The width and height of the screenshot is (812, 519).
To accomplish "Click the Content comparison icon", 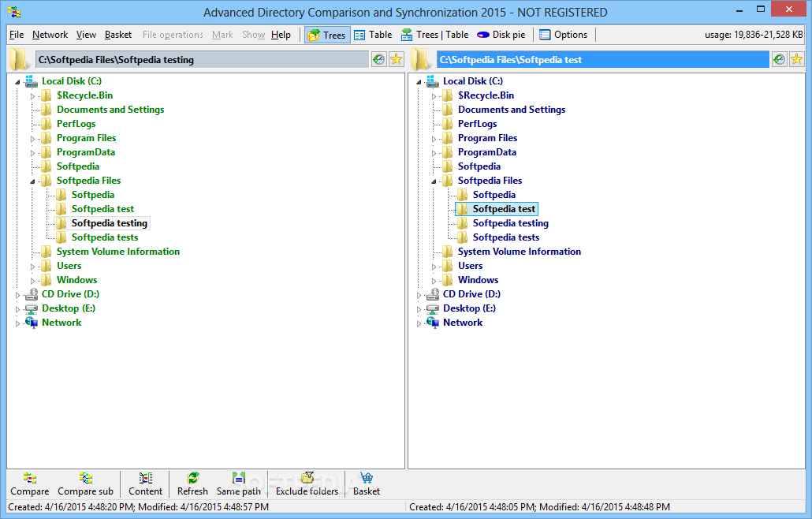I will [146, 477].
